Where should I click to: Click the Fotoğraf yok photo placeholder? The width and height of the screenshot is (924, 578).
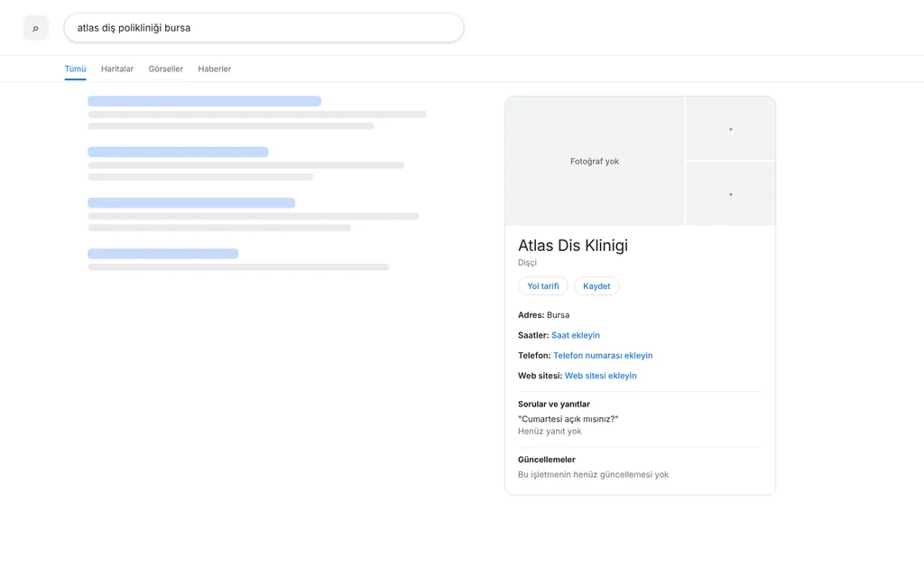click(x=595, y=161)
